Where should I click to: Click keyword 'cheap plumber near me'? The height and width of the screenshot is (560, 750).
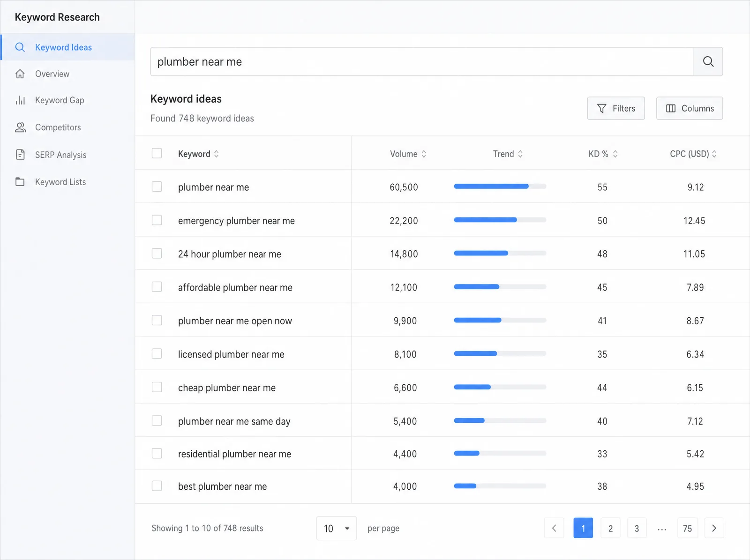point(227,388)
